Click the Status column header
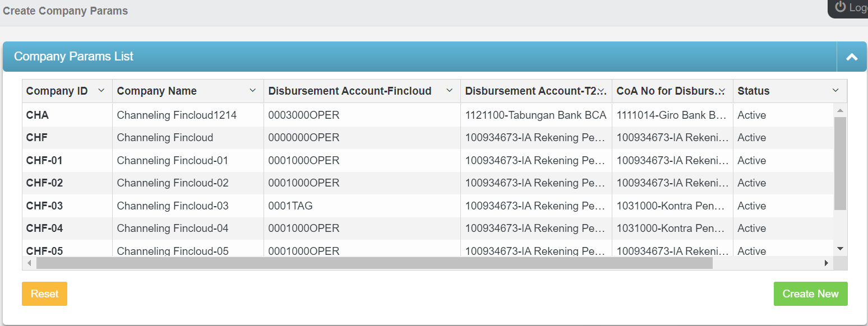This screenshot has height=326, width=868. click(x=754, y=91)
